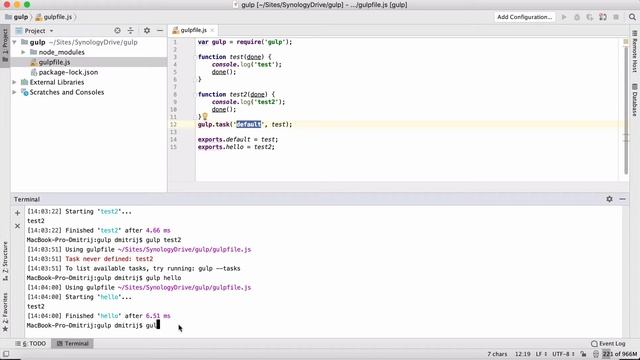The image size is (640, 360).
Task: Click the first gulpfile.js path link in terminal
Action: 184,249
